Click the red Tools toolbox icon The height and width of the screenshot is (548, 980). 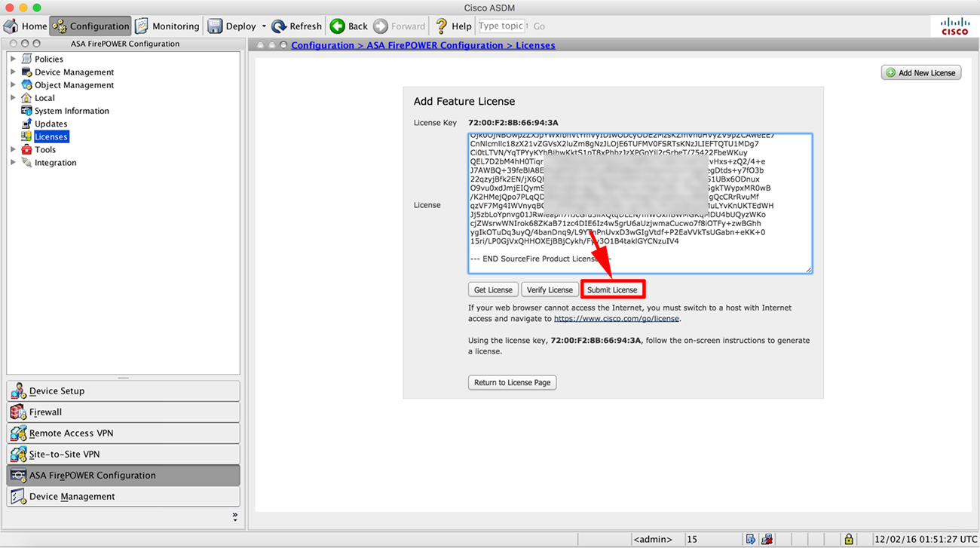click(x=26, y=149)
